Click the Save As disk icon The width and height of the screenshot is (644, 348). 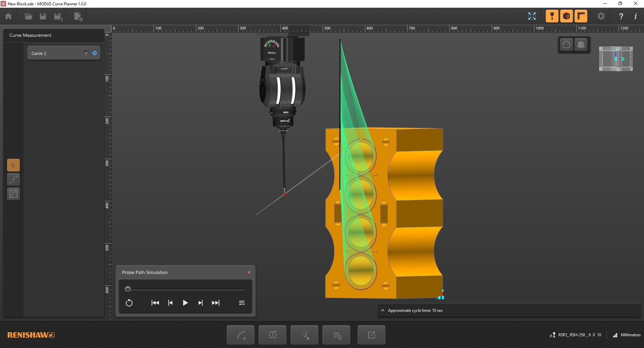58,16
